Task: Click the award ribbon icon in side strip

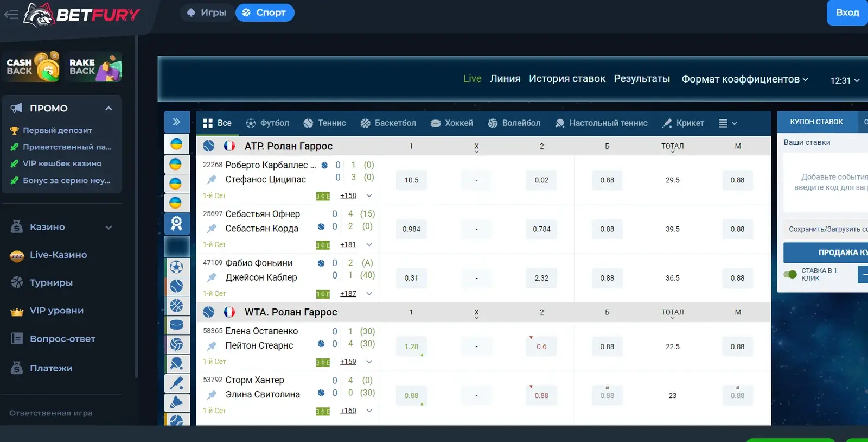Action: pyautogui.click(x=177, y=223)
